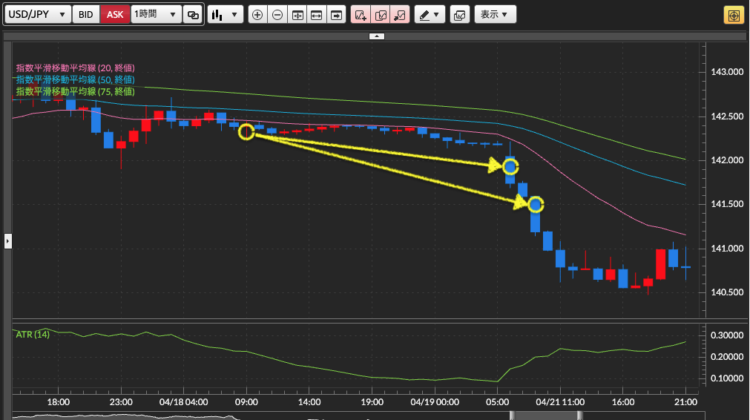Click the 0.10000 ATR axis value
This screenshot has height=420, width=750.
point(727,378)
